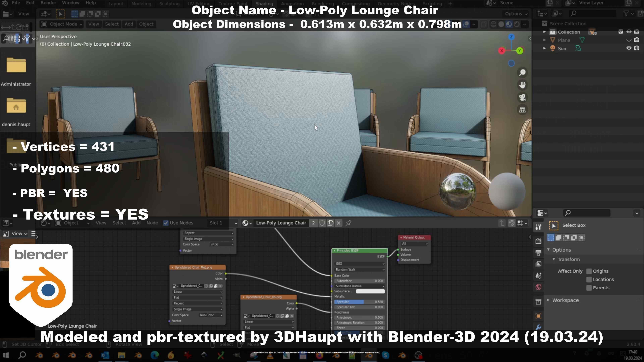Toggle Sun render camera icon
The height and width of the screenshot is (362, 644).
pos(637,48)
